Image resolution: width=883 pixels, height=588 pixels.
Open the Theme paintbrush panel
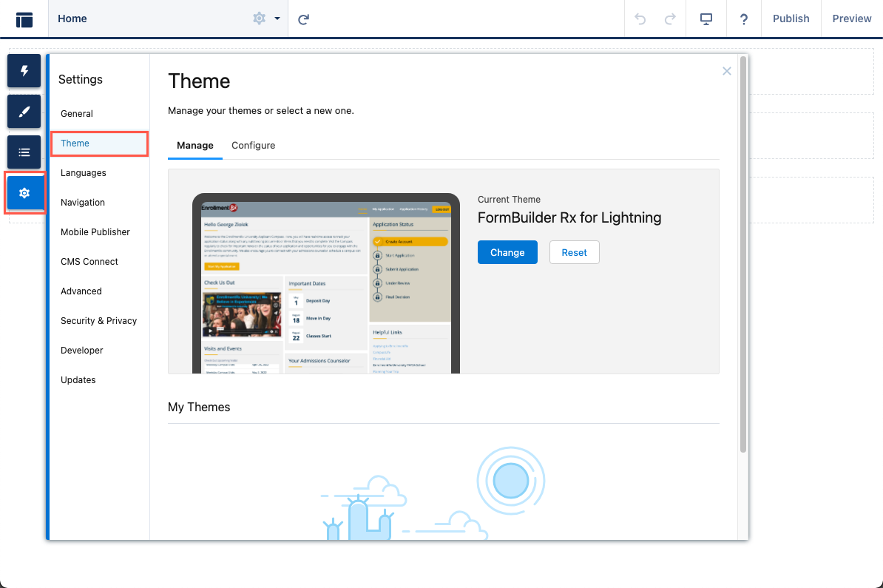pyautogui.click(x=24, y=112)
